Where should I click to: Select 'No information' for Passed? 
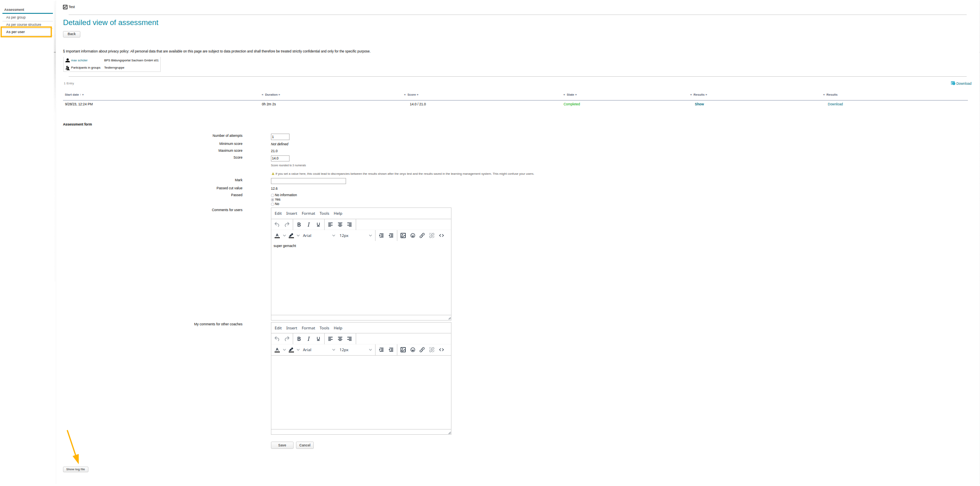(x=273, y=195)
